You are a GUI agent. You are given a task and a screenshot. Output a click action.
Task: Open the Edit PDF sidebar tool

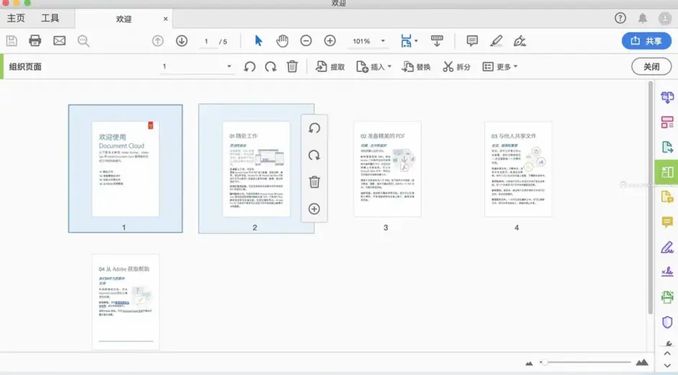click(x=667, y=122)
